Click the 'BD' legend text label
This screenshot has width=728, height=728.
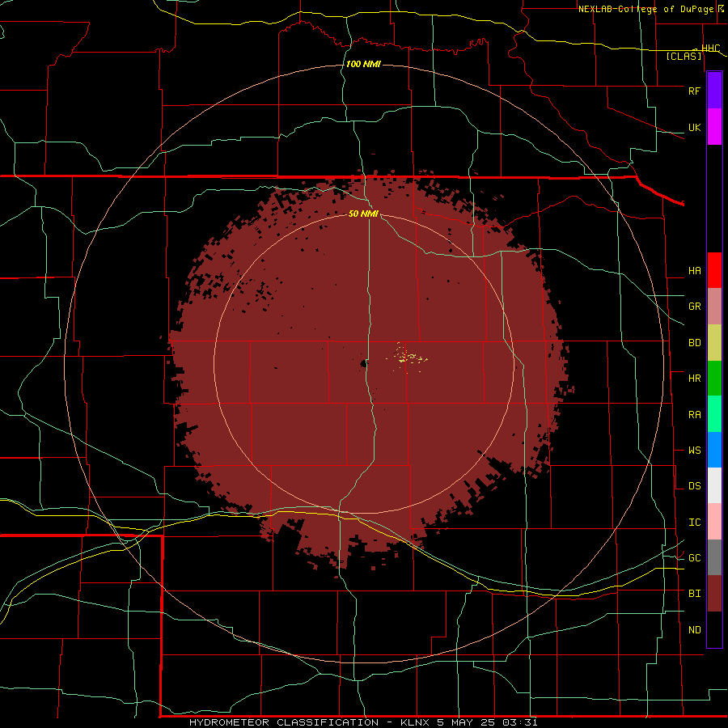pos(694,343)
